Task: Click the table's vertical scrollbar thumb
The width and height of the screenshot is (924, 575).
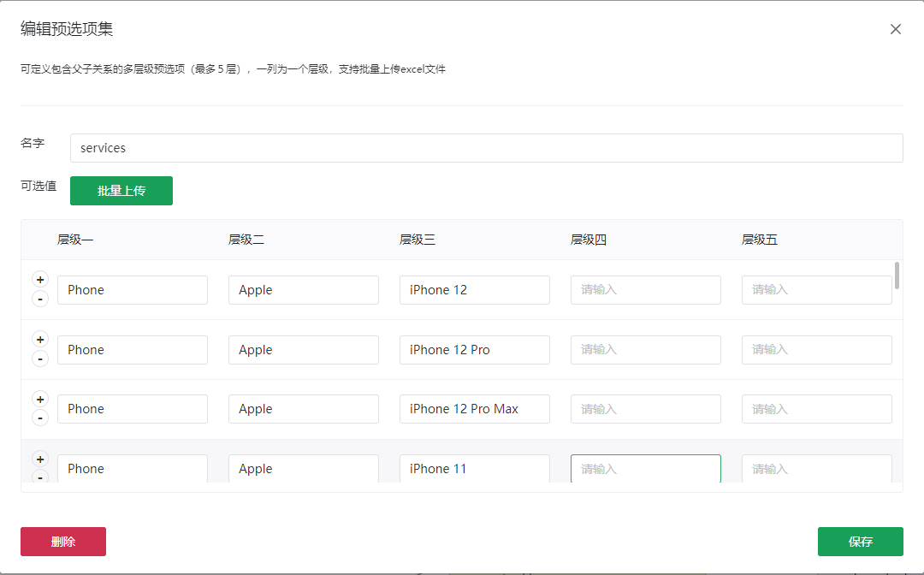Action: coord(897,276)
